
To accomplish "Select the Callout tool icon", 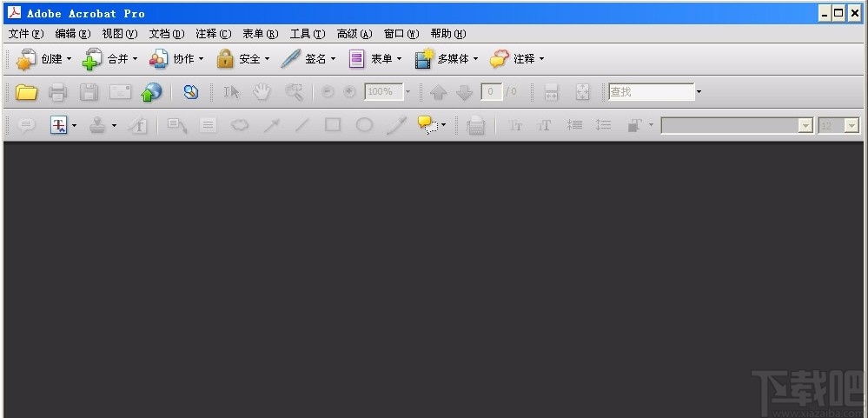I will tap(177, 126).
